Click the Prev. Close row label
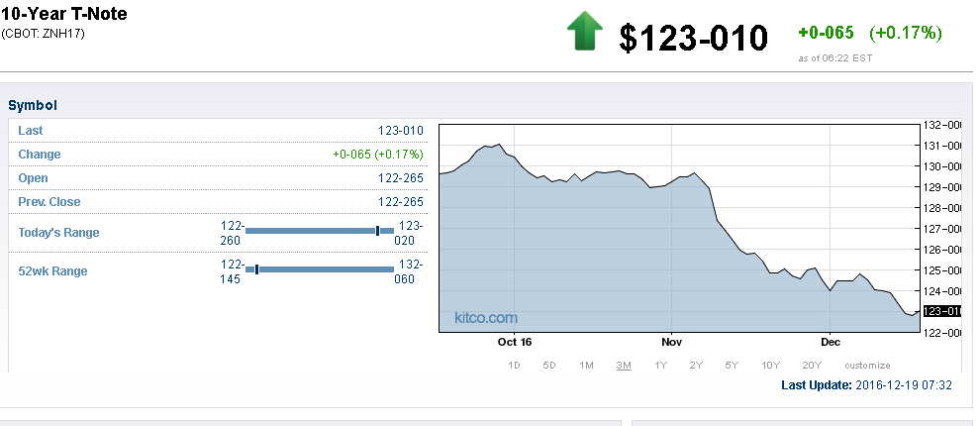This screenshot has width=980, height=426. [49, 202]
